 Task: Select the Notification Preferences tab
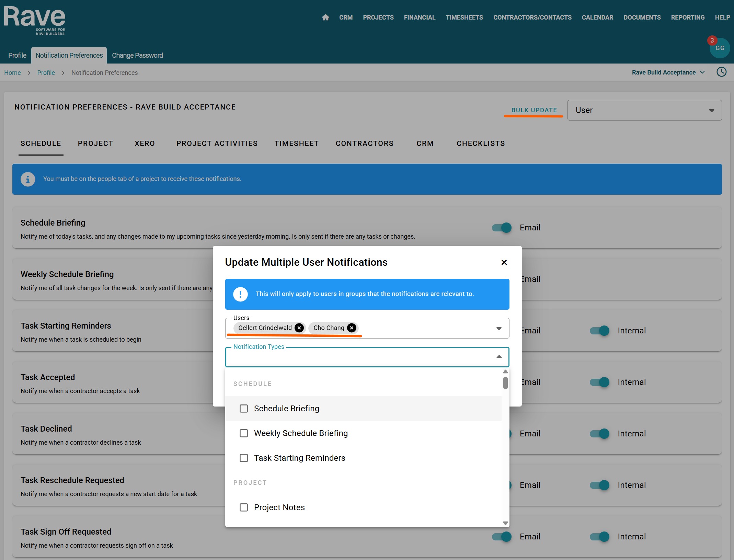(x=69, y=55)
